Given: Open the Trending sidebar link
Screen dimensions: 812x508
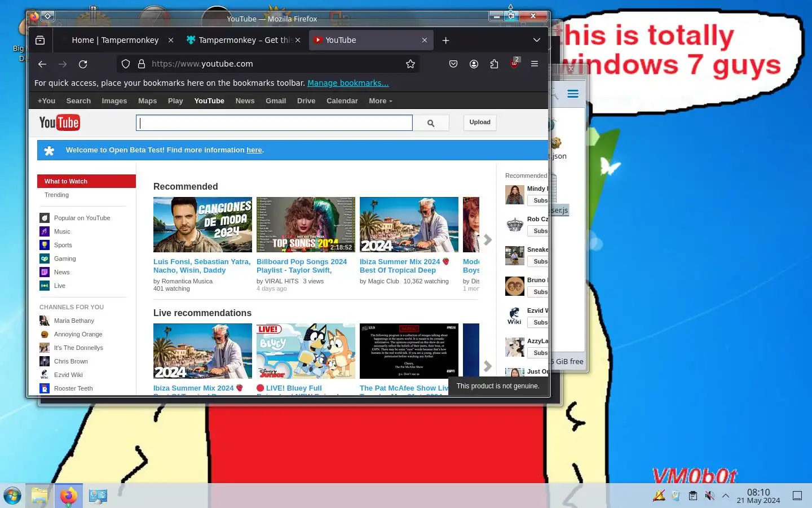Looking at the screenshot, I should click(x=56, y=195).
